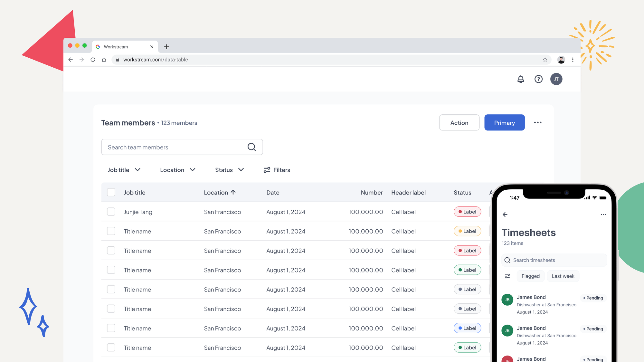Click the browser forward arrow

tap(82, 60)
